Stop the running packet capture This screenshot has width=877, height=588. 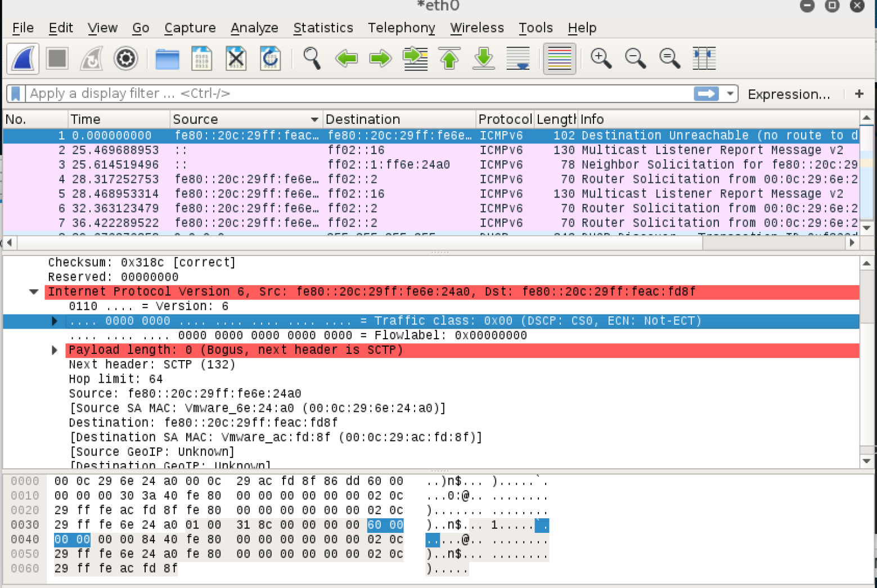click(57, 59)
